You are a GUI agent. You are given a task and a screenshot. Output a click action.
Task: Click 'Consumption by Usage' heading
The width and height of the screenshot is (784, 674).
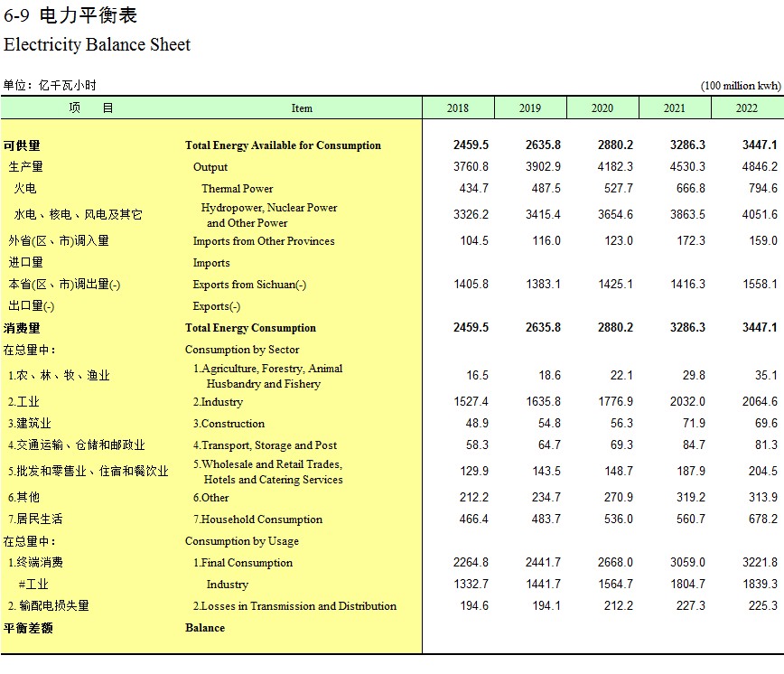(242, 541)
